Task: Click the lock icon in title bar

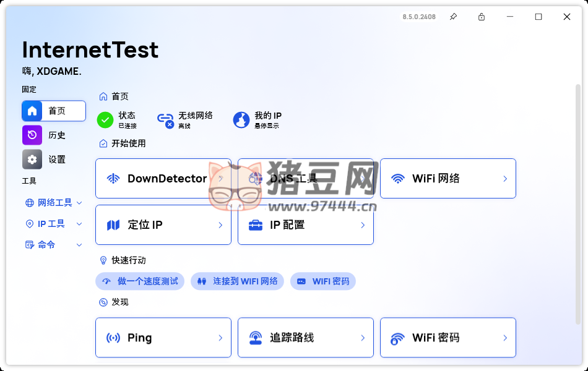Action: [x=482, y=17]
